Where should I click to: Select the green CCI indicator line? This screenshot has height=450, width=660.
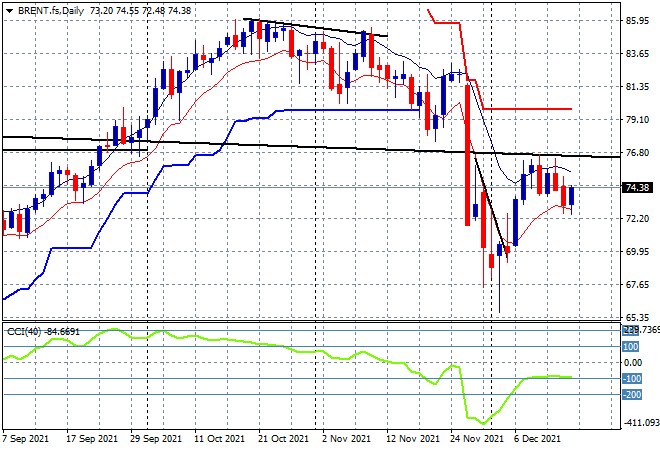[287, 348]
